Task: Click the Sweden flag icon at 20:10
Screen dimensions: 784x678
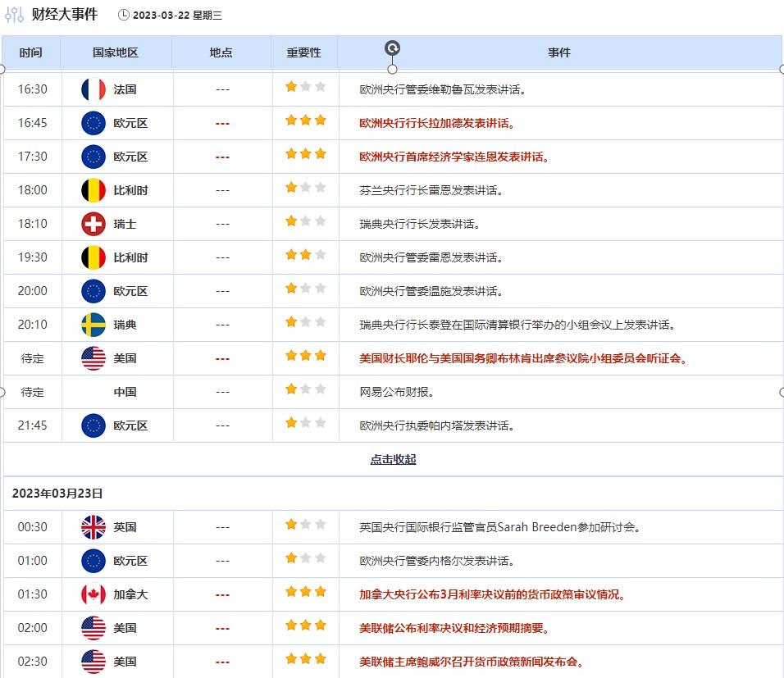Action: pyautogui.click(x=93, y=325)
